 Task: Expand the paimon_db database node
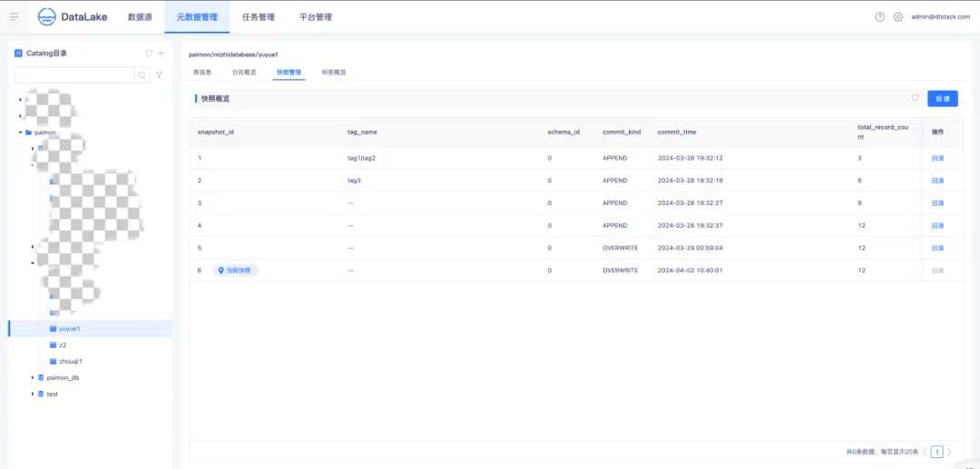(x=33, y=377)
